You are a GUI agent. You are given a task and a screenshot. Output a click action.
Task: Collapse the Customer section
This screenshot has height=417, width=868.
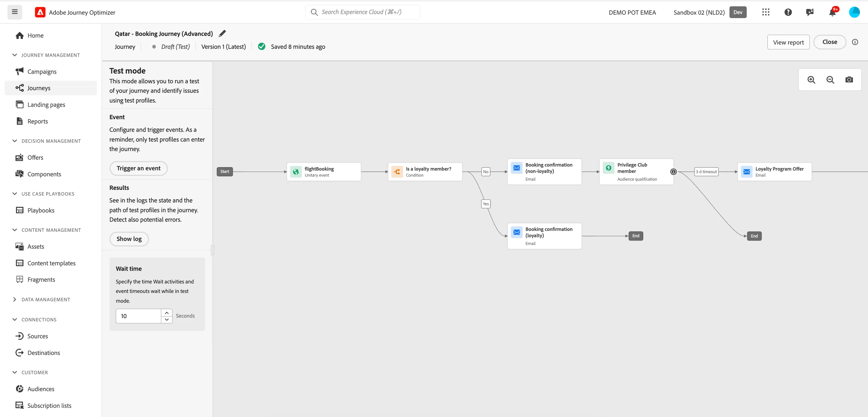14,372
